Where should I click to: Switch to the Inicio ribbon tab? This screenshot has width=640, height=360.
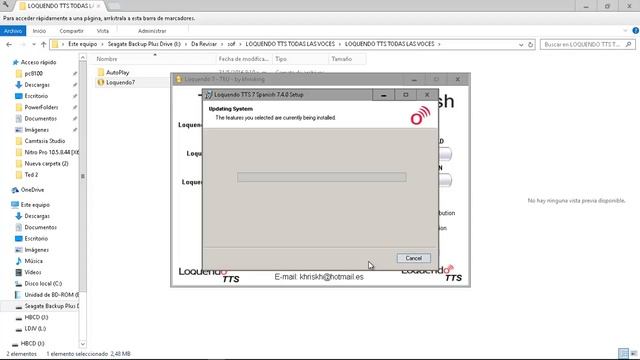[x=39, y=31]
